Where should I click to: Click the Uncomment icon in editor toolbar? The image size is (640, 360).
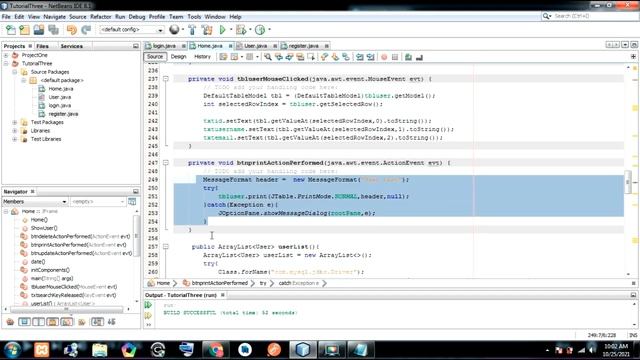(x=419, y=57)
